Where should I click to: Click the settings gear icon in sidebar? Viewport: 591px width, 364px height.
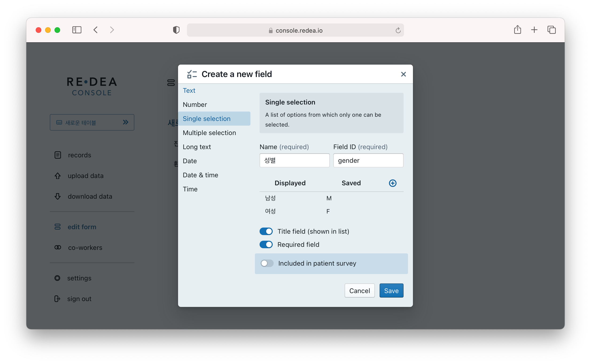click(57, 278)
